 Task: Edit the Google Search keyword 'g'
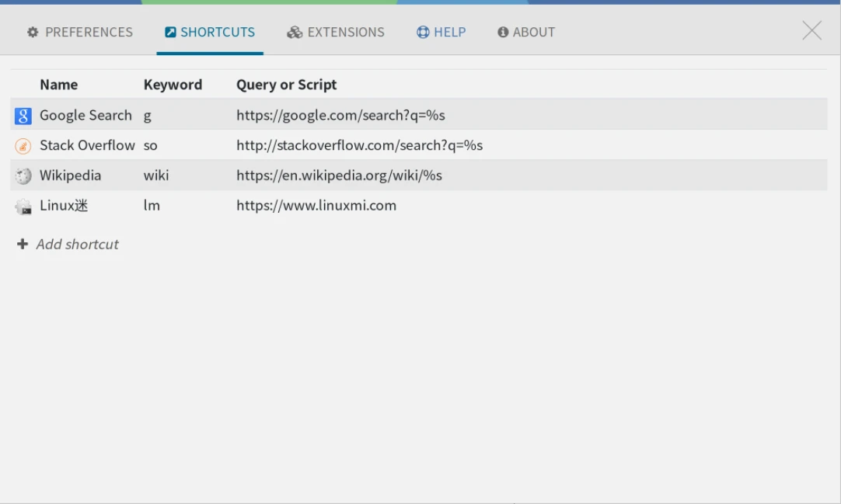[x=148, y=116]
